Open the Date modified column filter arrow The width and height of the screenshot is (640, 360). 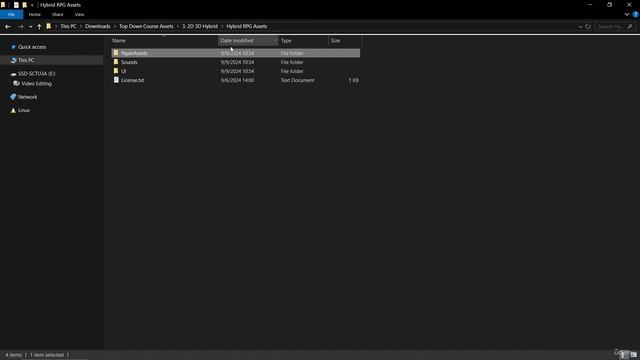click(x=275, y=41)
